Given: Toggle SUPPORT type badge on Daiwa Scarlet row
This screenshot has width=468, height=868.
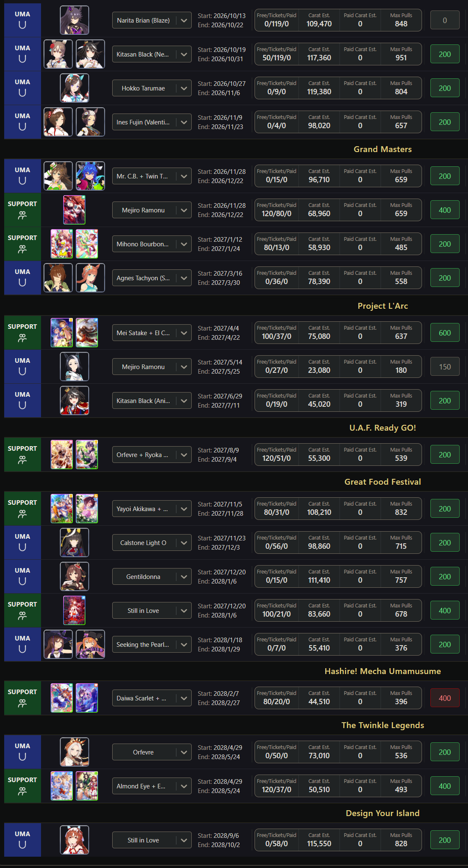Looking at the screenshot, I should pos(23,698).
